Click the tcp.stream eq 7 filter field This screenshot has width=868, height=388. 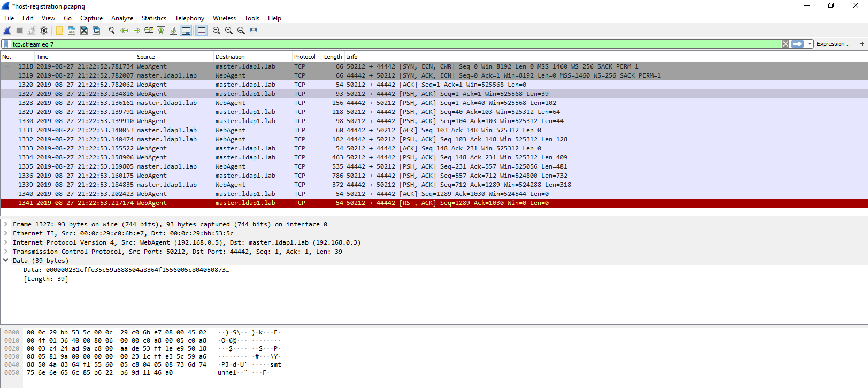click(x=374, y=44)
